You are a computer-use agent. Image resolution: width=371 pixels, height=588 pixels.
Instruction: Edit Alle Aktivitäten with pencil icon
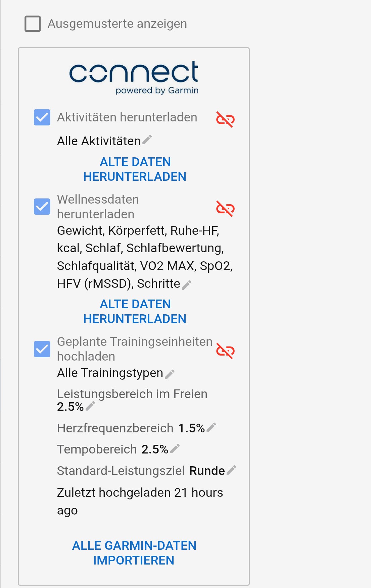147,140
